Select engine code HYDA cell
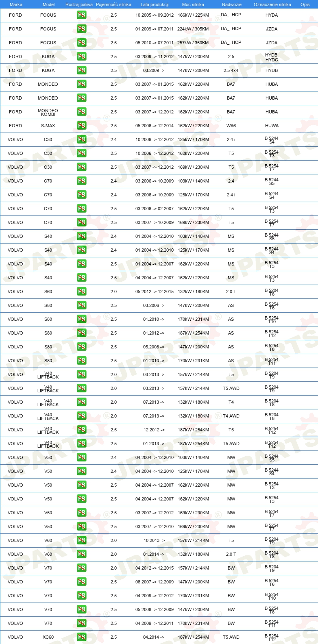318x644 pixels. (x=272, y=15)
